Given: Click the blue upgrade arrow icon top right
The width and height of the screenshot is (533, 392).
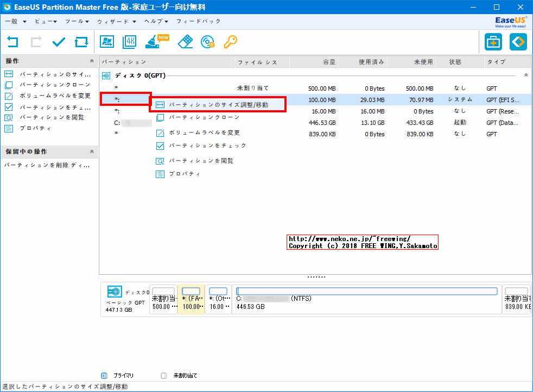Looking at the screenshot, I should coord(518,42).
